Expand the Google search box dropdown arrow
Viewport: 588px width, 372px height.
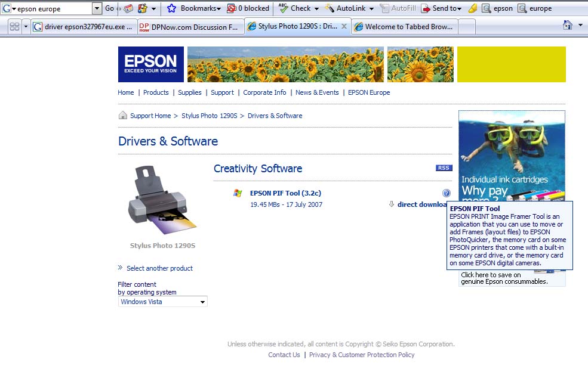[97, 8]
